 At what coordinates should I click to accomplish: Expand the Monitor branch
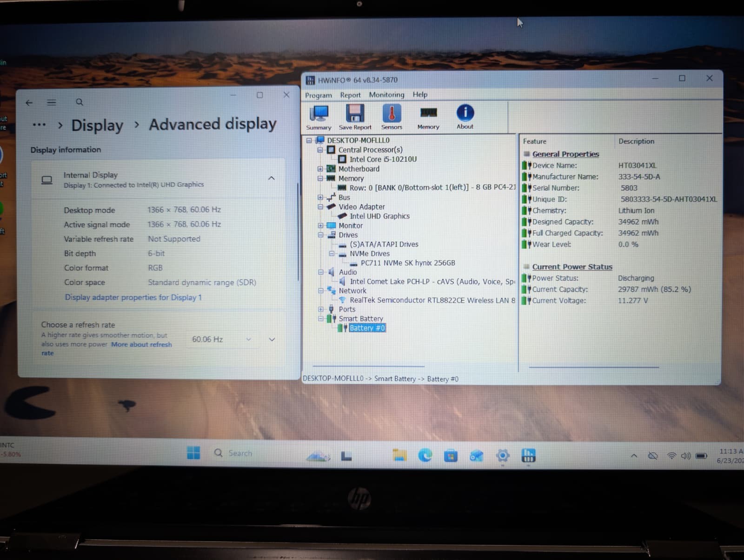[320, 226]
